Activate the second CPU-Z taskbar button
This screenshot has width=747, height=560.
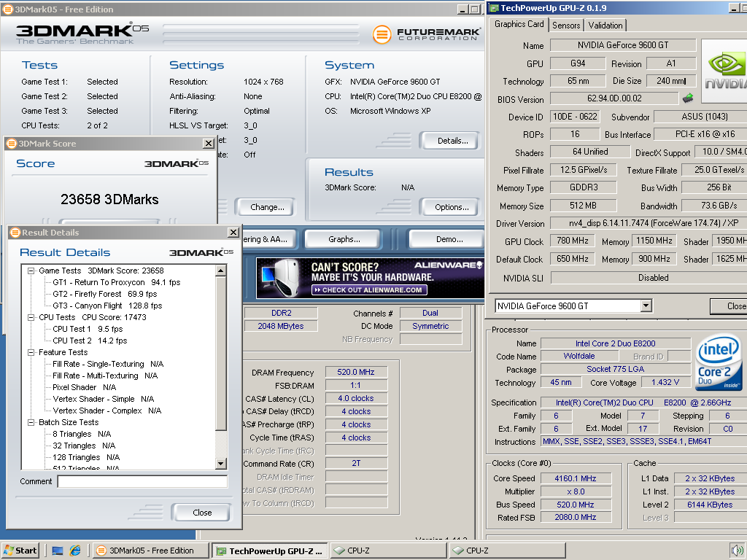(508, 551)
